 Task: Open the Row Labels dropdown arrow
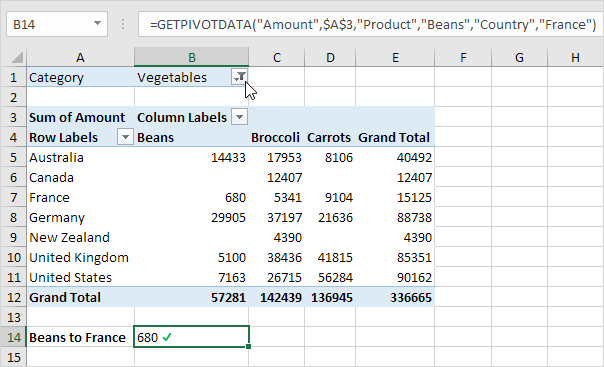tap(125, 137)
